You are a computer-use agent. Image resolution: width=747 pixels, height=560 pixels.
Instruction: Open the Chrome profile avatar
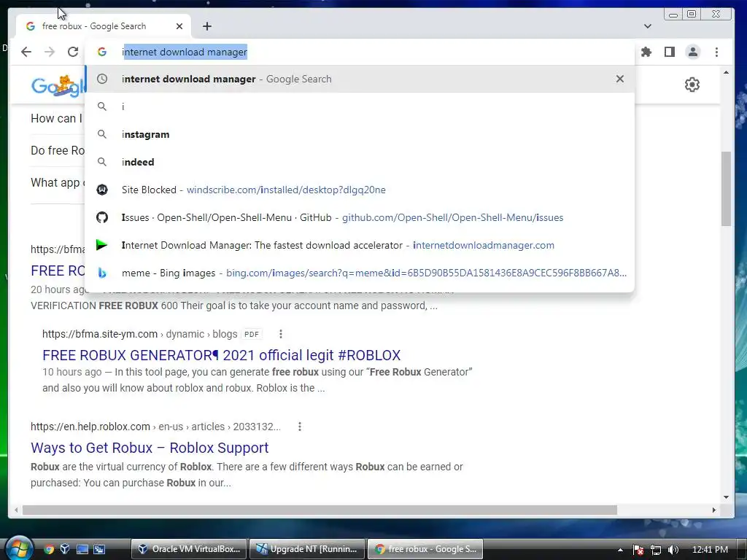pos(693,52)
